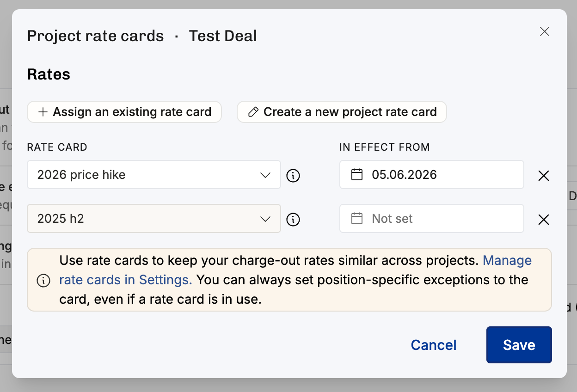
Task: Expand chevron arrow of 2026 price hike selector
Action: [x=265, y=175]
